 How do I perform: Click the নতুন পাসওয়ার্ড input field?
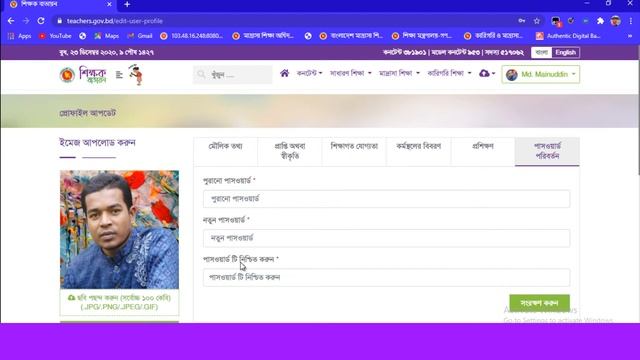[x=386, y=238]
